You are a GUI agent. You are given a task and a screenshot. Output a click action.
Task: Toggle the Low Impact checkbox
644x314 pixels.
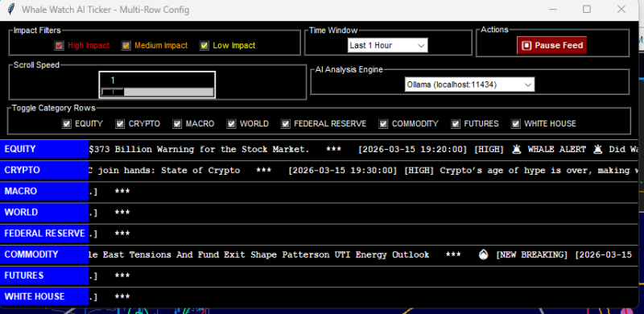(204, 46)
